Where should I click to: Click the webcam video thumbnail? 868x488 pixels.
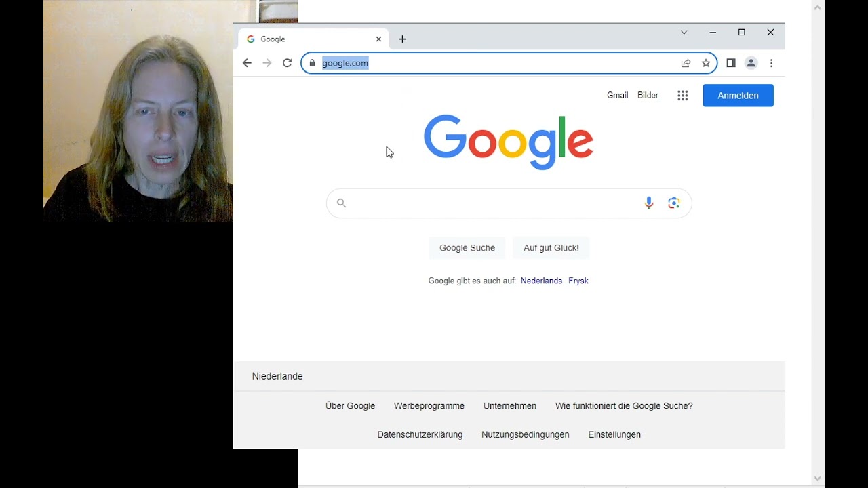coord(138,111)
